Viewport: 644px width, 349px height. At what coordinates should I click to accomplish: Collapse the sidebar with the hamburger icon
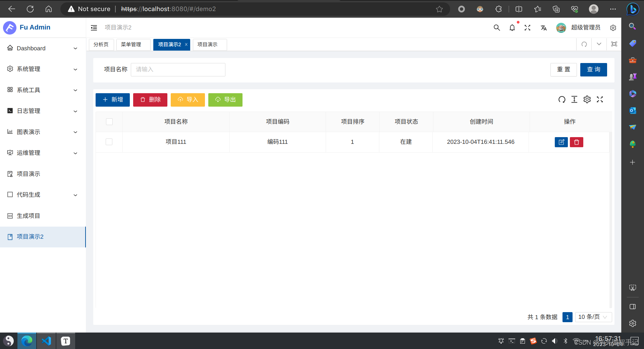[94, 28]
